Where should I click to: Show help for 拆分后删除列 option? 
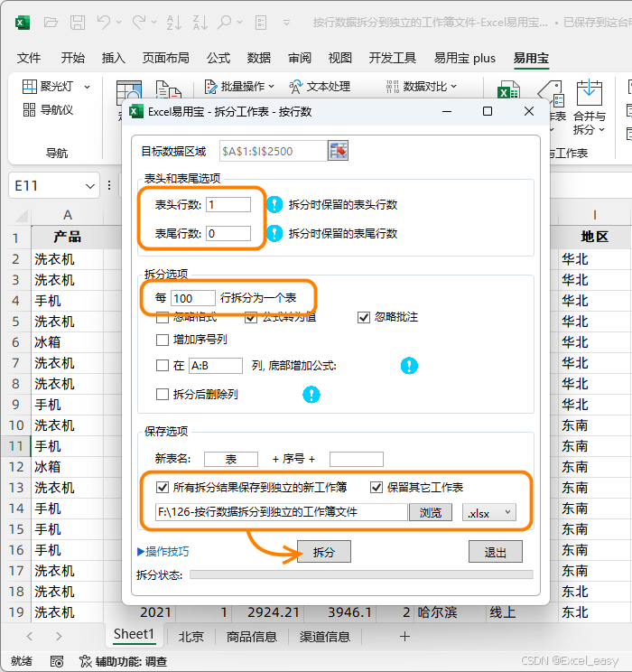(311, 395)
